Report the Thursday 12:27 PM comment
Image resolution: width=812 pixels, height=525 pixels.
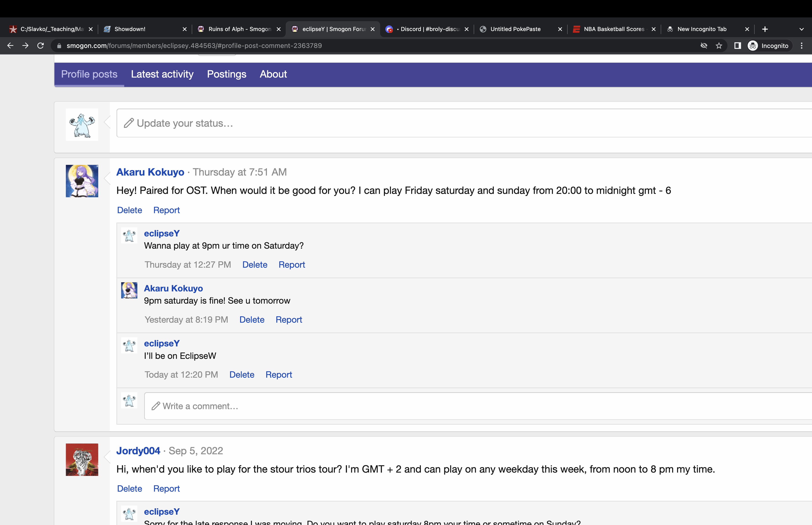click(x=292, y=265)
